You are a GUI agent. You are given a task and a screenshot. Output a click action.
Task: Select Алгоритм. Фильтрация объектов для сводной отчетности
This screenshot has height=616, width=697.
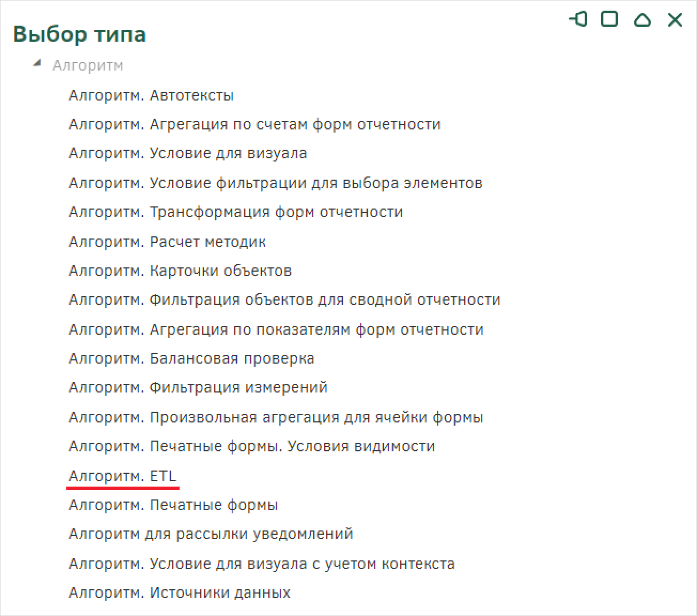(x=284, y=300)
